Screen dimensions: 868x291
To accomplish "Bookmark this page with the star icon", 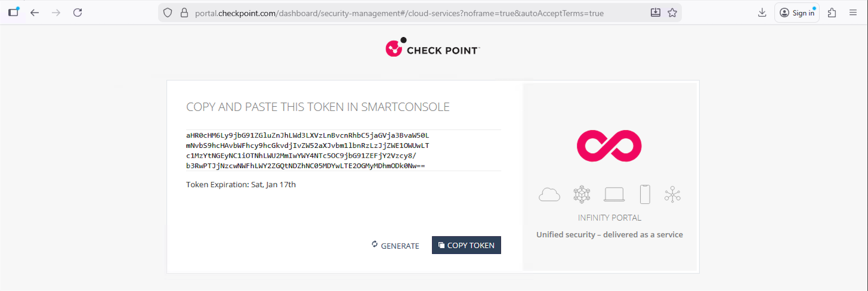I will pyautogui.click(x=672, y=13).
